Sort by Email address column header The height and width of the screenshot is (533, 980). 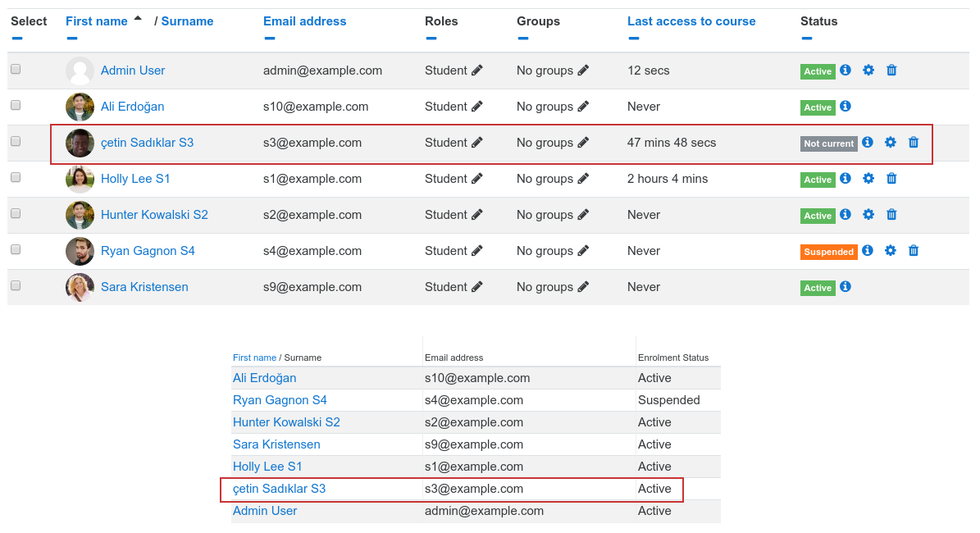[x=305, y=21]
